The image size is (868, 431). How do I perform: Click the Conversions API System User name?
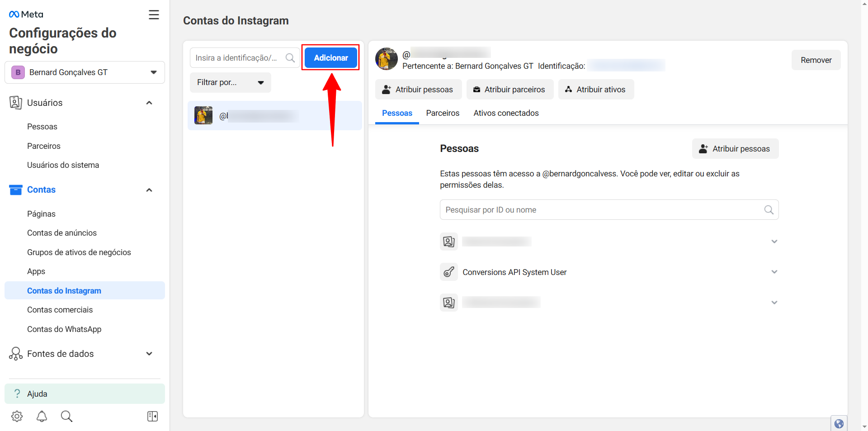(514, 272)
